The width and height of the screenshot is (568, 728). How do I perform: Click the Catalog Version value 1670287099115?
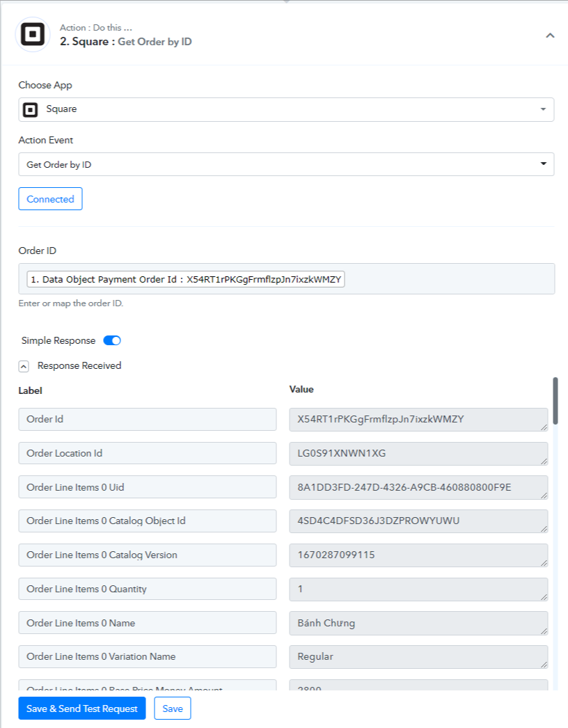[418, 555]
